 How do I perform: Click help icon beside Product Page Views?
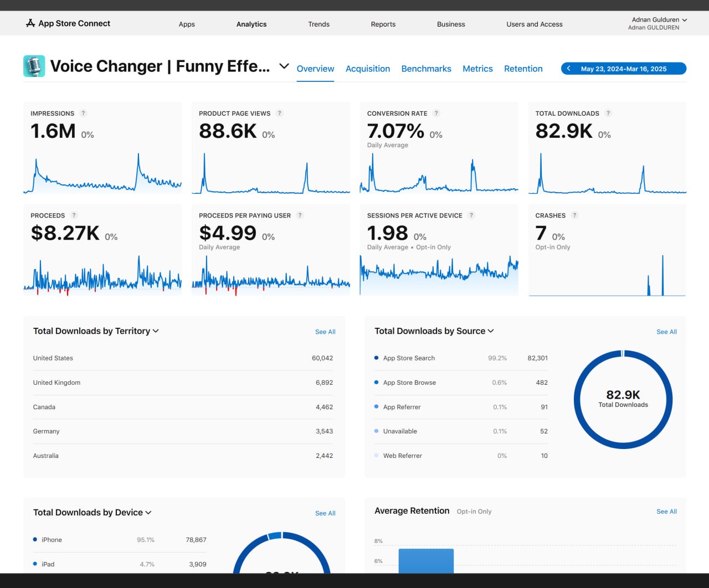280,114
